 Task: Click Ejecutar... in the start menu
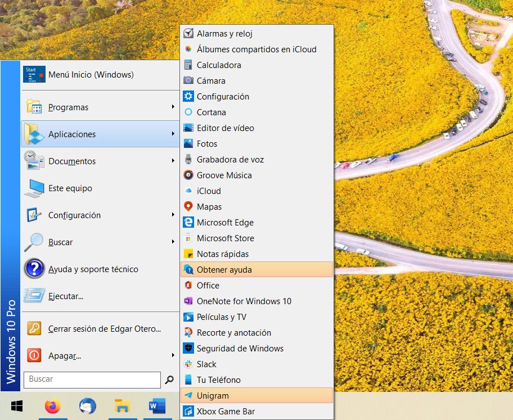pos(66,296)
